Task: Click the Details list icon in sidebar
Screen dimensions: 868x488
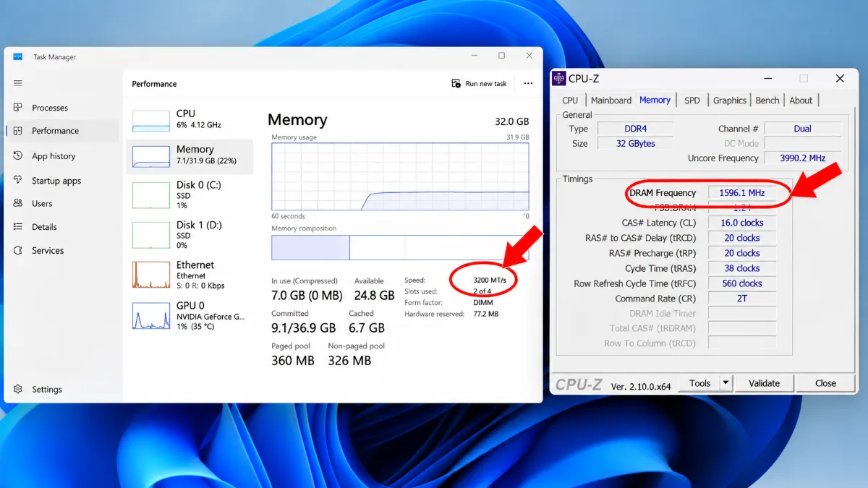Action: 18,227
